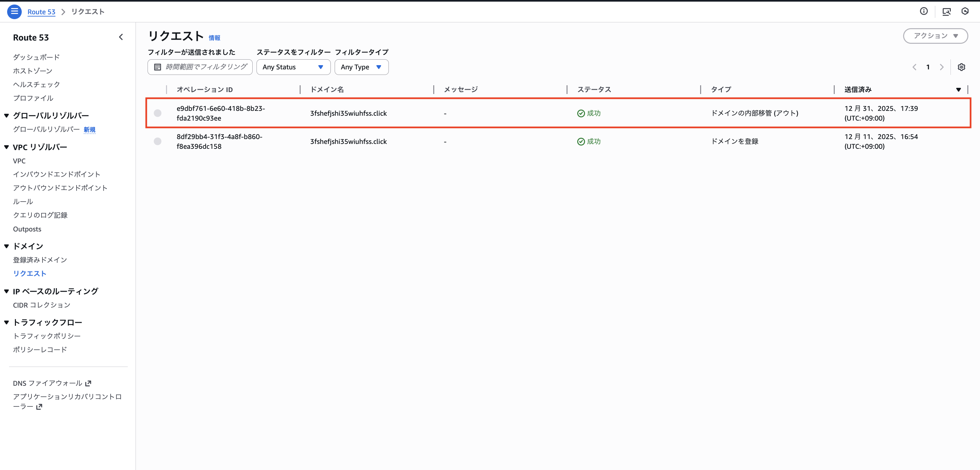Screen dimensions: 980x470
Task: Collapse the Route 53 sidebar panel
Action: (x=121, y=37)
